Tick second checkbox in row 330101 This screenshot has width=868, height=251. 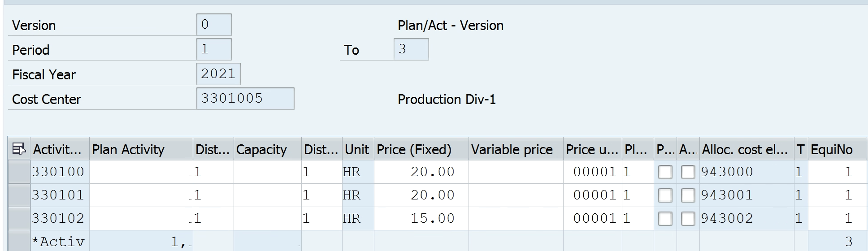(688, 195)
